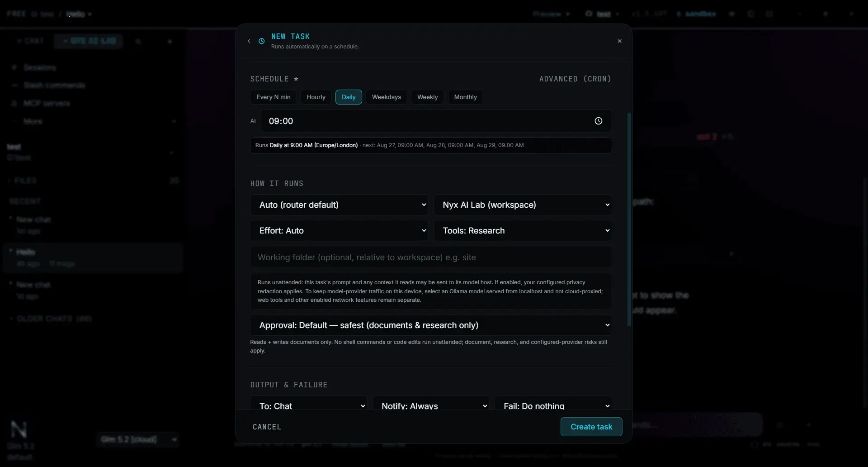Click the clock icon beside the New Task title
868x467 pixels.
tap(261, 41)
